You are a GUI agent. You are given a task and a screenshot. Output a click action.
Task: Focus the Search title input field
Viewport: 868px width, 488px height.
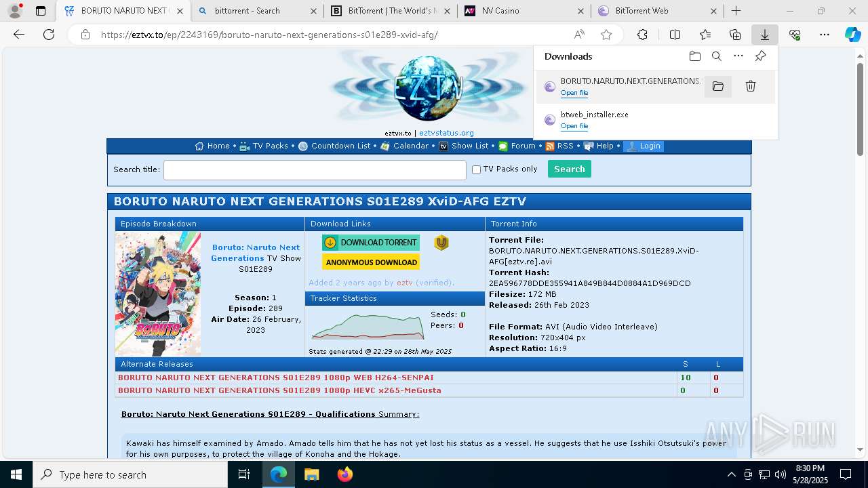tap(315, 169)
